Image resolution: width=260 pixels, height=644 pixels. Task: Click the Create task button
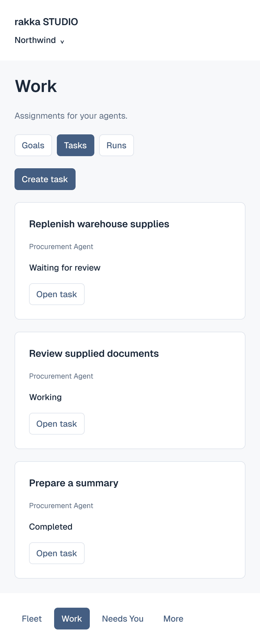click(45, 179)
